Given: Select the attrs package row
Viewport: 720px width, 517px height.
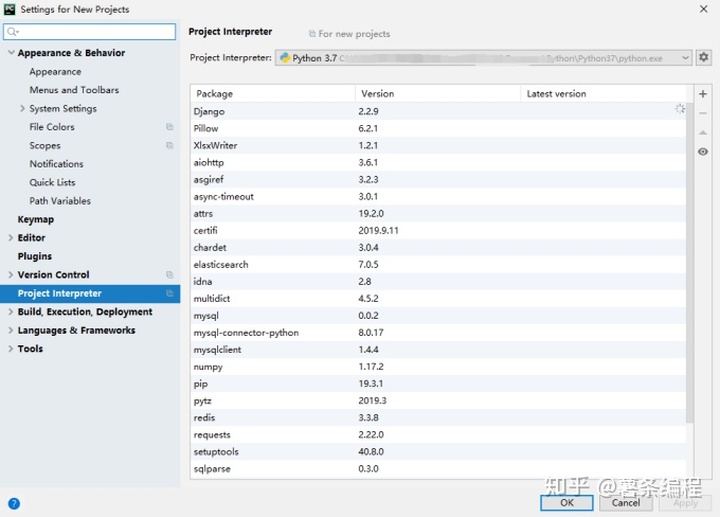Looking at the screenshot, I should pos(439,213).
